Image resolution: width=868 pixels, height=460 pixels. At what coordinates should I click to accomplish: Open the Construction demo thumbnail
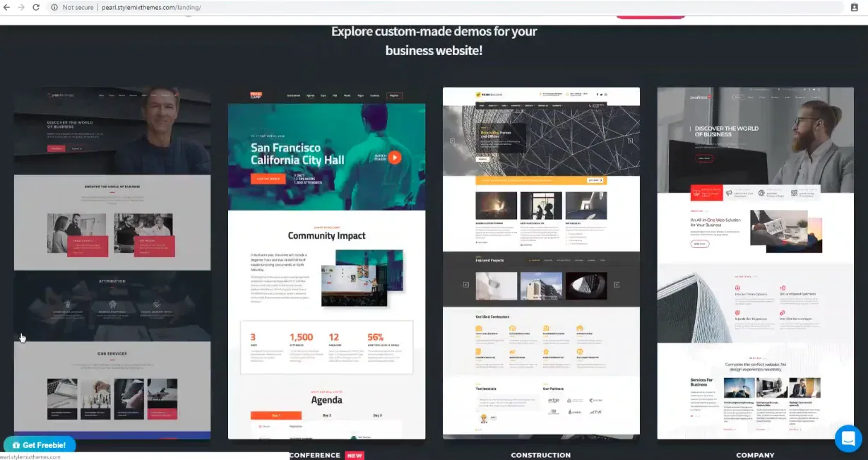coord(541,263)
